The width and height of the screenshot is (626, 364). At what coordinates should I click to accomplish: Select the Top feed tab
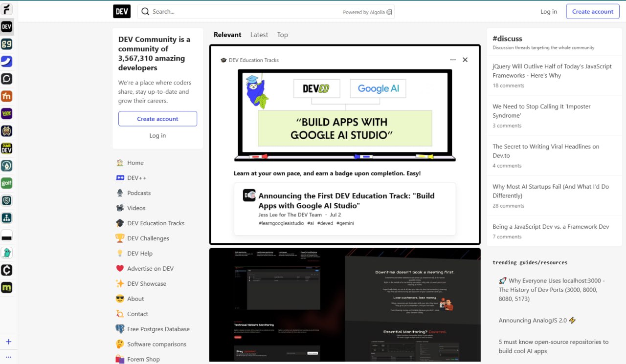point(282,35)
